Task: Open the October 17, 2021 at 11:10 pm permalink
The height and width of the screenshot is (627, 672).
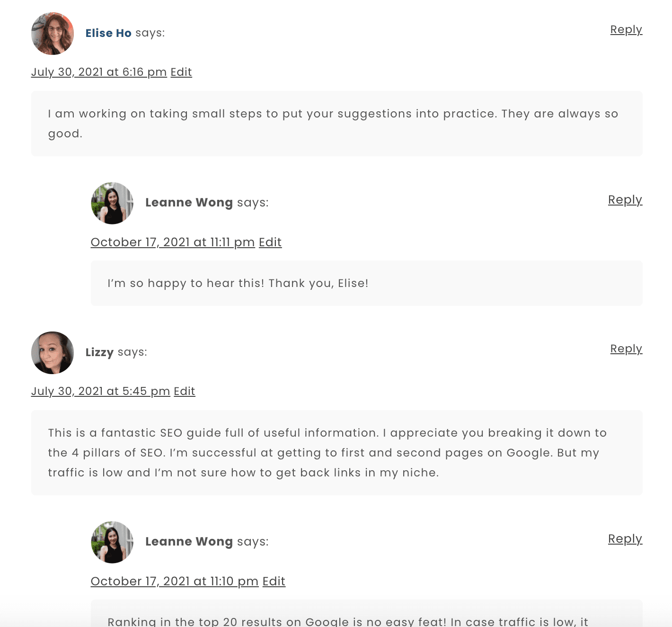Action: click(174, 581)
